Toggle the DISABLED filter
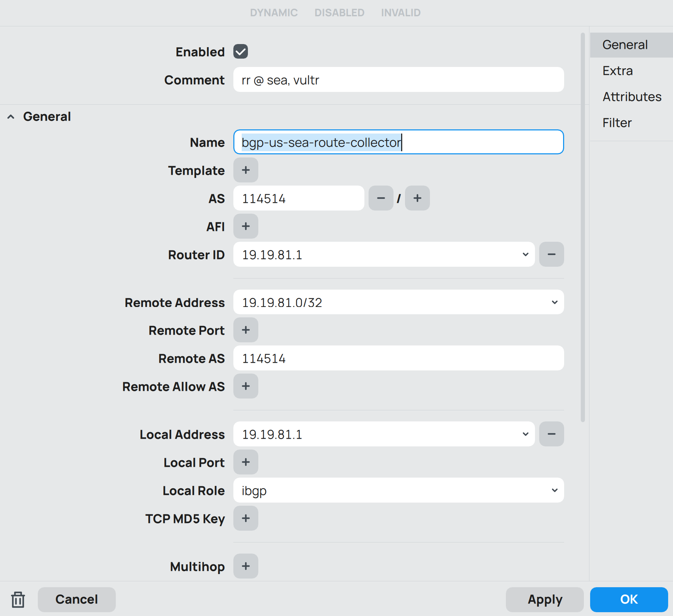Viewport: 673px width, 616px height. click(x=339, y=13)
